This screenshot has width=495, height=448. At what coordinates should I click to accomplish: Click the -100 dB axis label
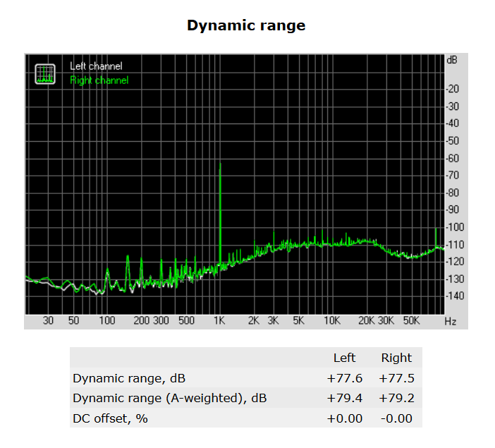[x=455, y=227]
